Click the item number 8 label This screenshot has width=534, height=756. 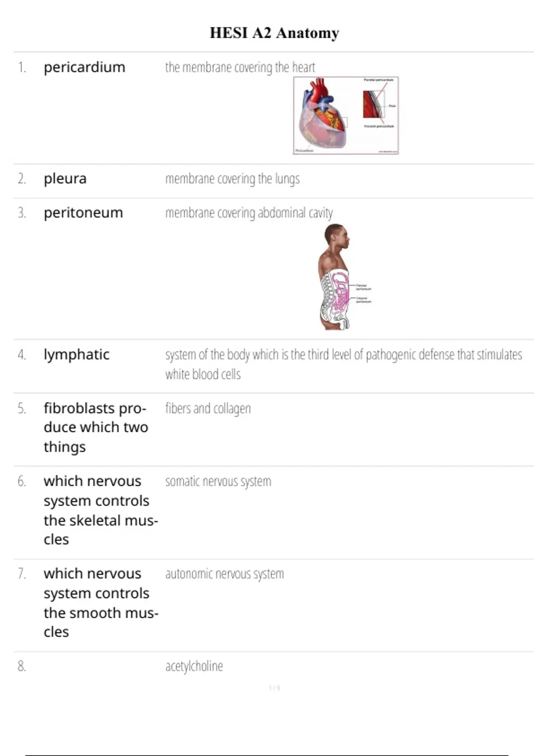(x=22, y=666)
